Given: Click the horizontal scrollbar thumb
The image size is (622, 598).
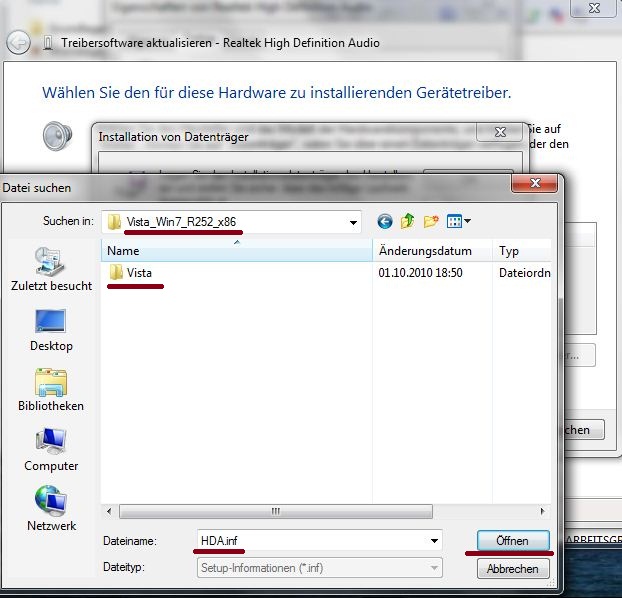Looking at the screenshot, I should click(276, 511).
